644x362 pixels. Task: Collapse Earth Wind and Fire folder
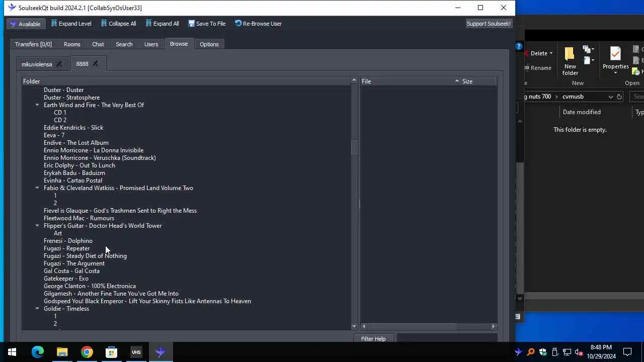(x=37, y=105)
